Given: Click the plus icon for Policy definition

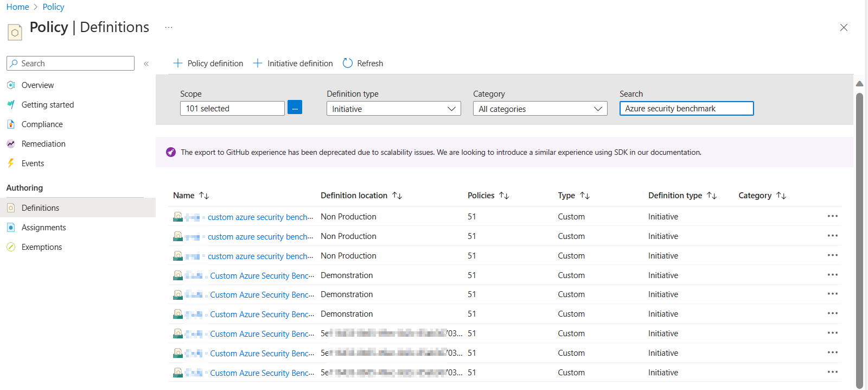Looking at the screenshot, I should [177, 63].
